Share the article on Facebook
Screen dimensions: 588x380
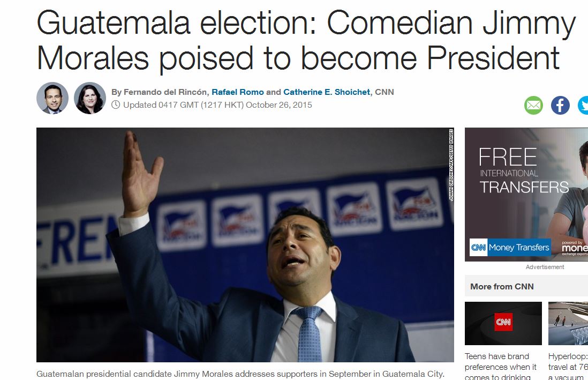click(x=560, y=105)
